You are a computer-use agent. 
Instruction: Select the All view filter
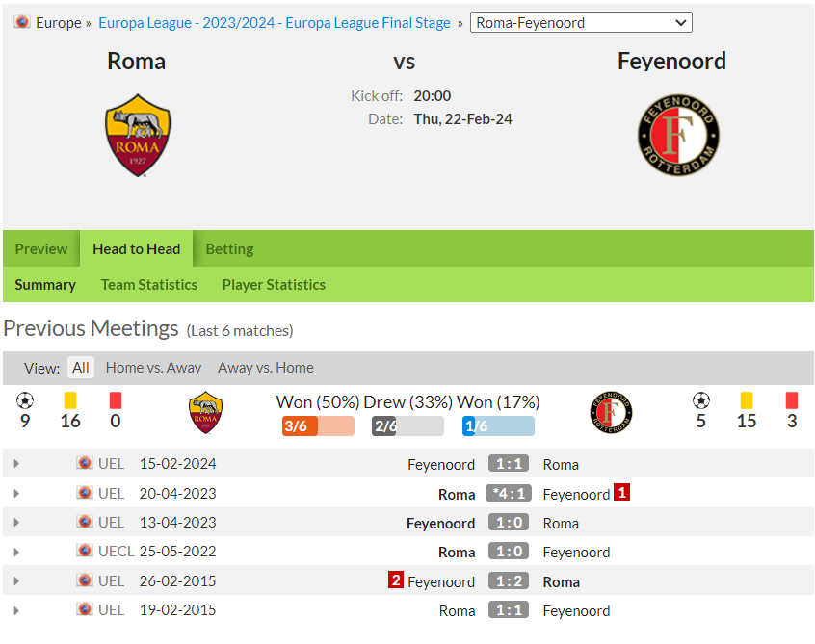click(x=81, y=367)
